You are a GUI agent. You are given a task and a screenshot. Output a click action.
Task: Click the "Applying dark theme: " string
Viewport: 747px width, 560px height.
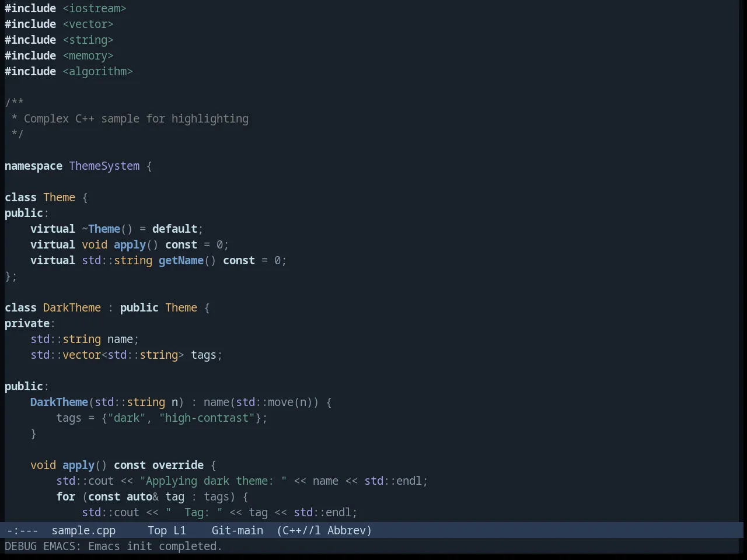click(x=213, y=481)
